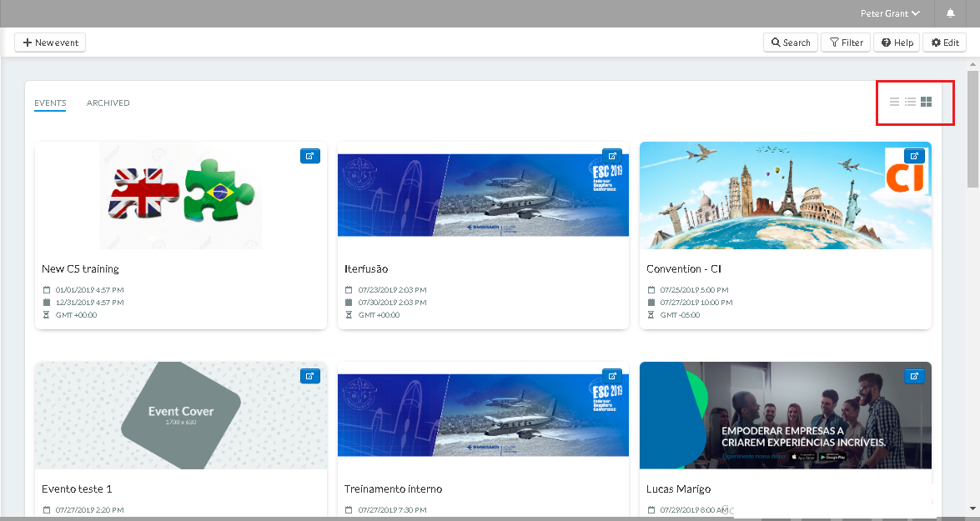Click the 07/27/2019 2:20 PM date
The image size is (980, 521).
pyautogui.click(x=89, y=510)
